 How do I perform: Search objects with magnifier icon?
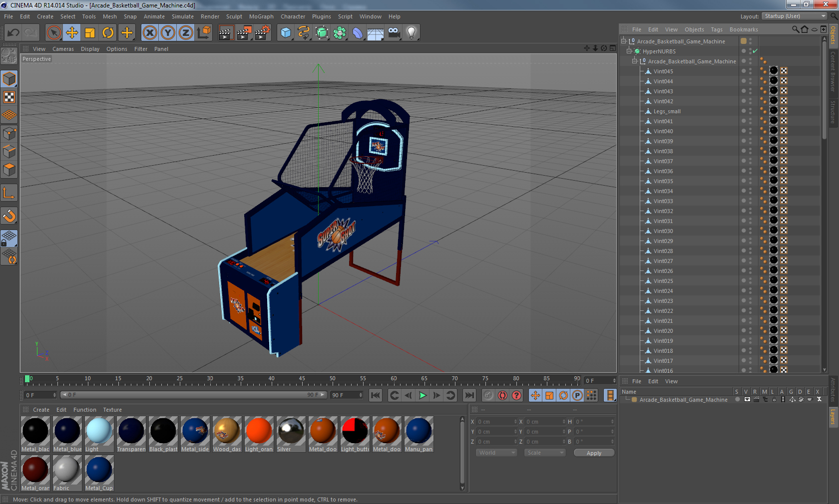click(795, 29)
